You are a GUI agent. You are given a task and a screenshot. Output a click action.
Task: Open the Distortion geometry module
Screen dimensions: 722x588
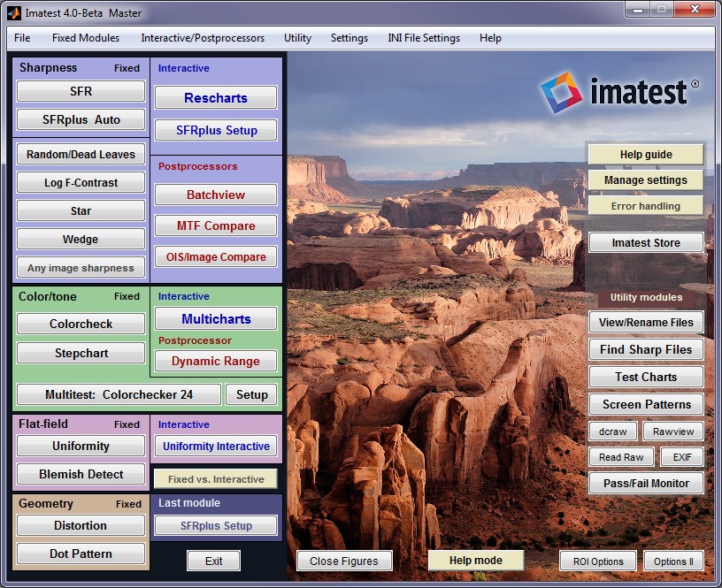[80, 525]
